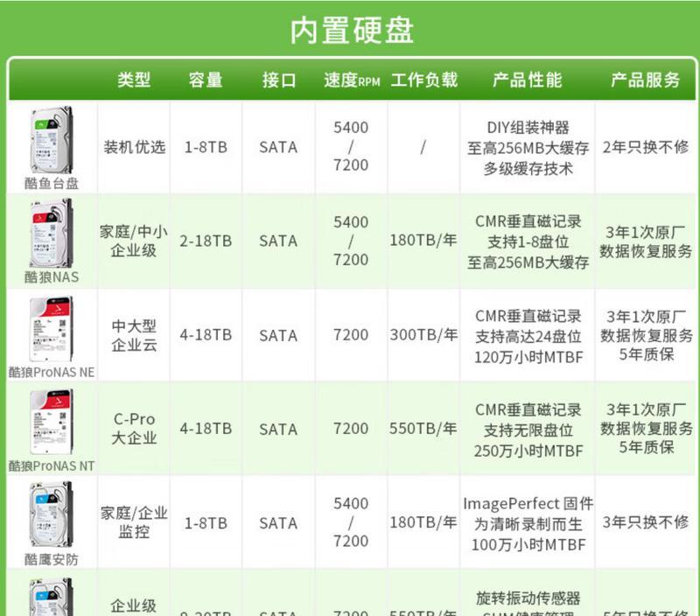Select the C-Pro 大企业 type cell
The height and width of the screenshot is (616, 700).
[134, 429]
